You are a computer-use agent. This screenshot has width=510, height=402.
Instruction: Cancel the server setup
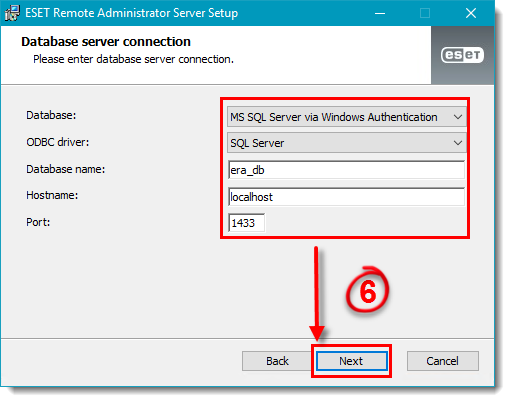(443, 361)
